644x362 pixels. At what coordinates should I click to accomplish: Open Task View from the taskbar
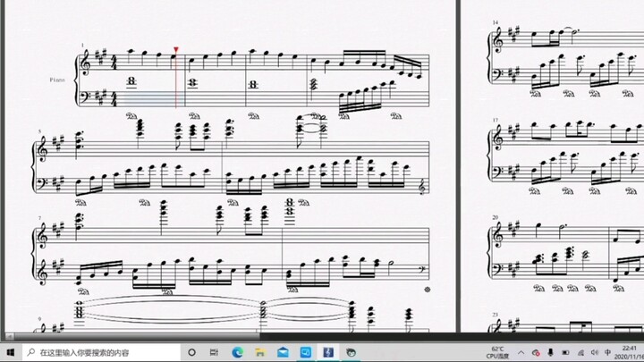214,352
